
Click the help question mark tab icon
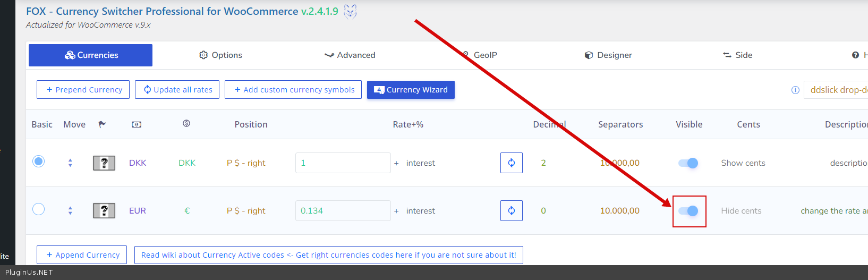pos(855,55)
